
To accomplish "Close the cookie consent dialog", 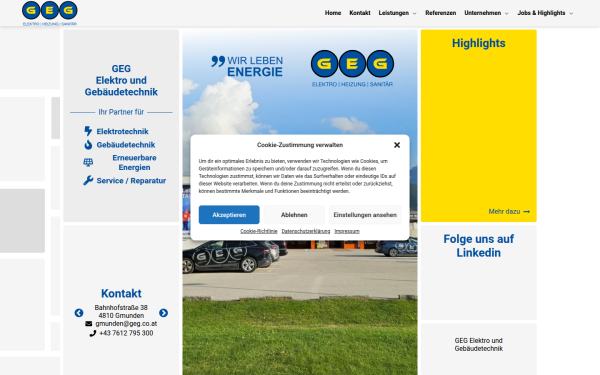I will [397, 145].
